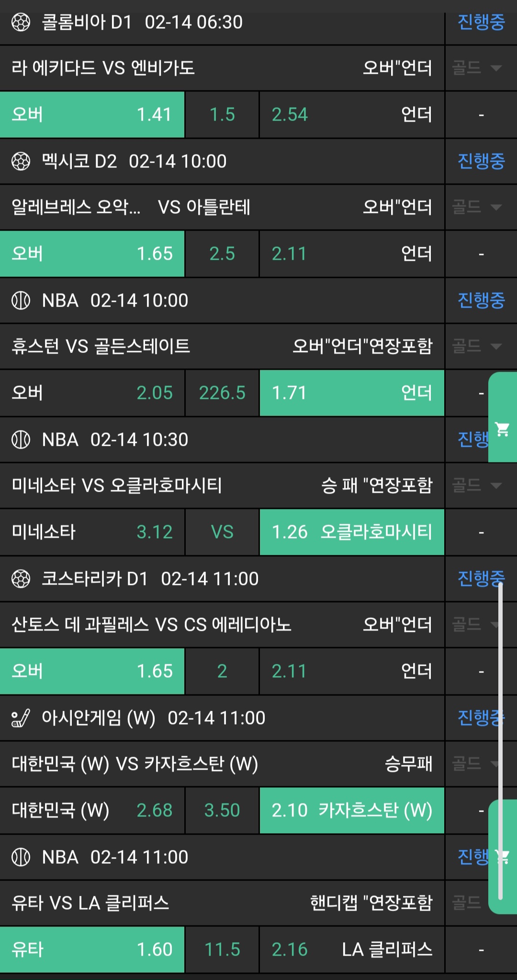Pick LA 클리퍼스 at 2.16 handicap odds
517x980 pixels.
pos(352,950)
